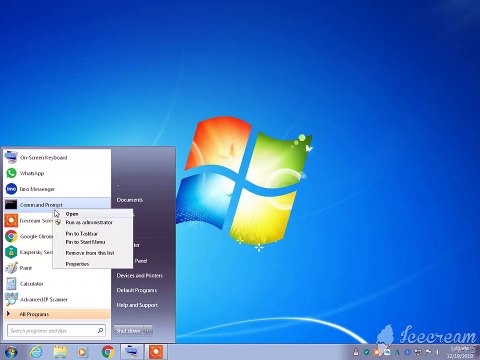480x360 pixels.
Task: Choose Open in the context menu
Action: pyautogui.click(x=93, y=214)
